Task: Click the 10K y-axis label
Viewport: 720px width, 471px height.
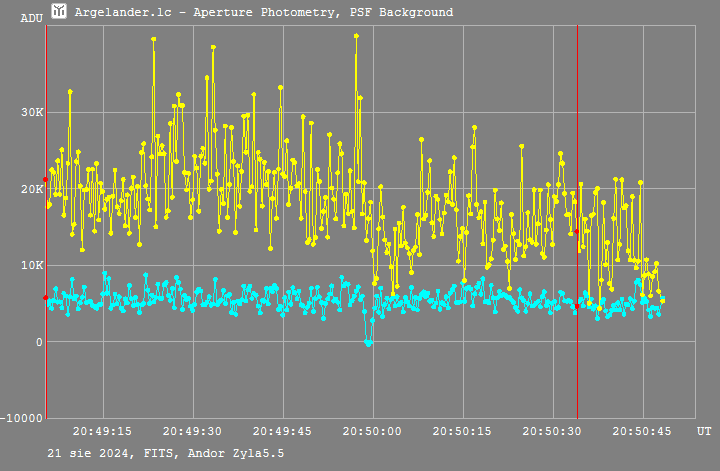Action: 32,265
